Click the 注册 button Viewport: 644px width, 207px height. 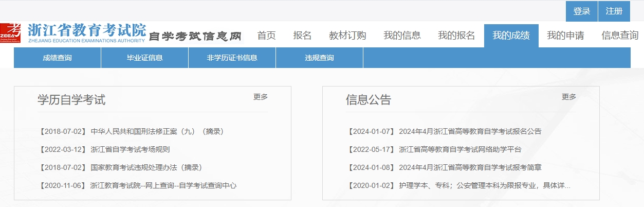coord(614,11)
